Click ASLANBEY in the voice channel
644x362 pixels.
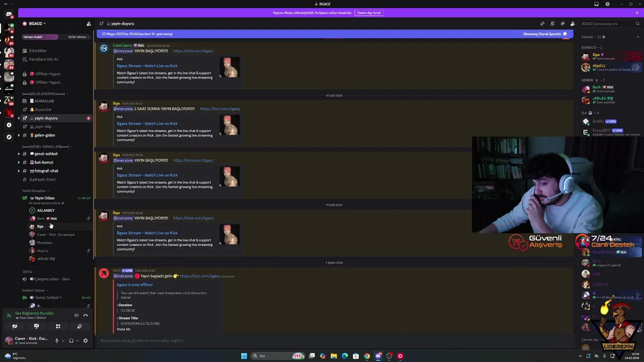[x=45, y=211]
